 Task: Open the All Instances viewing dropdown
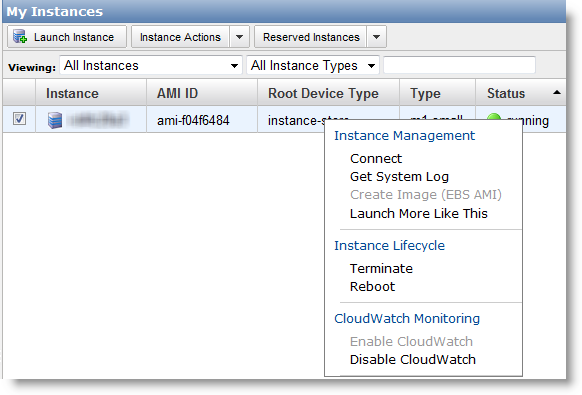coord(151,66)
